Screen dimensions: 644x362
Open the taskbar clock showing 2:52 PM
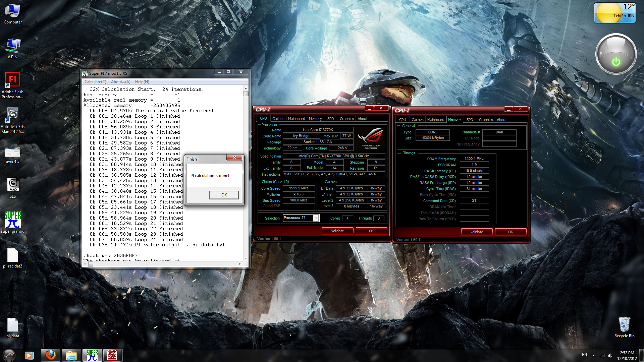[627, 355]
